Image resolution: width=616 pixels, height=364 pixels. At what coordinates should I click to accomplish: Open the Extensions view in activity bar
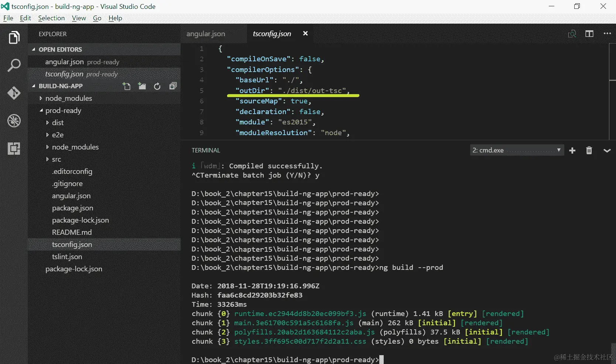click(x=14, y=148)
